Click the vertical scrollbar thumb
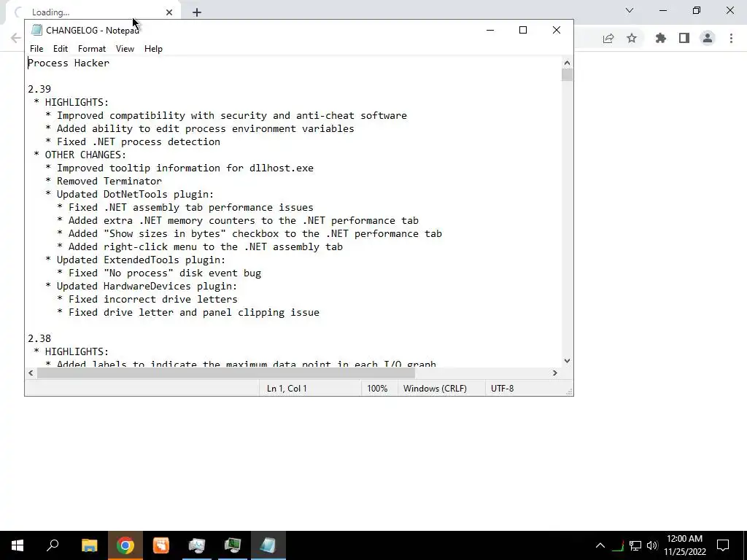This screenshot has width=747, height=560. [x=567, y=75]
